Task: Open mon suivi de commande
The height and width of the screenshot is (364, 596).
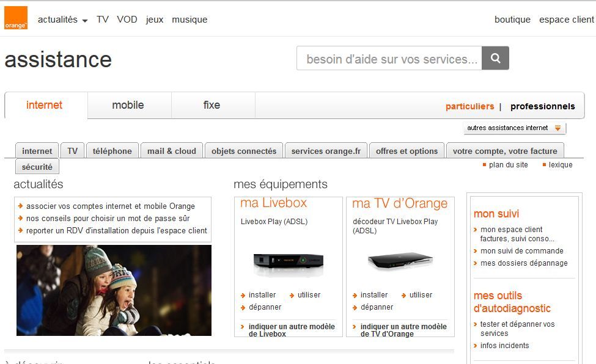Action: click(x=521, y=251)
